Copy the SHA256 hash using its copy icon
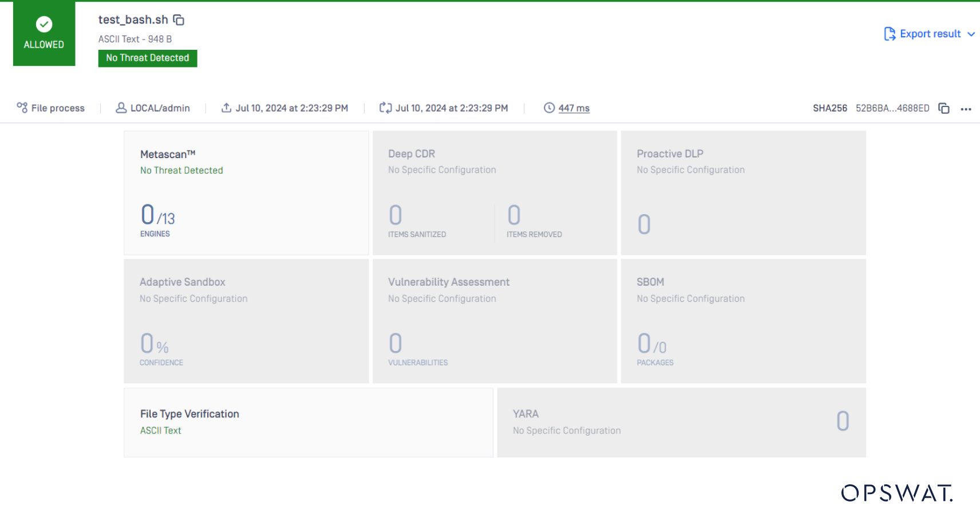 coord(943,108)
